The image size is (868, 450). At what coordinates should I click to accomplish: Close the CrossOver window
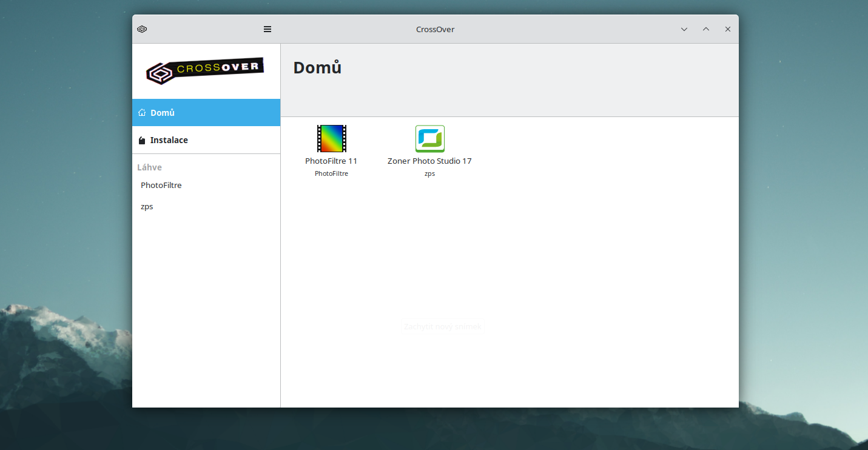pyautogui.click(x=728, y=29)
